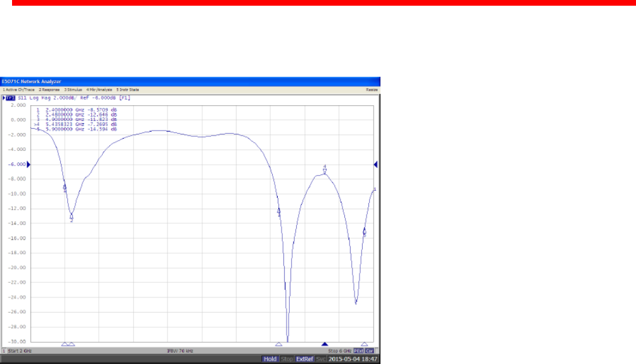Click the -20.00 Y-axis label
The image size is (636, 364).
16,268
